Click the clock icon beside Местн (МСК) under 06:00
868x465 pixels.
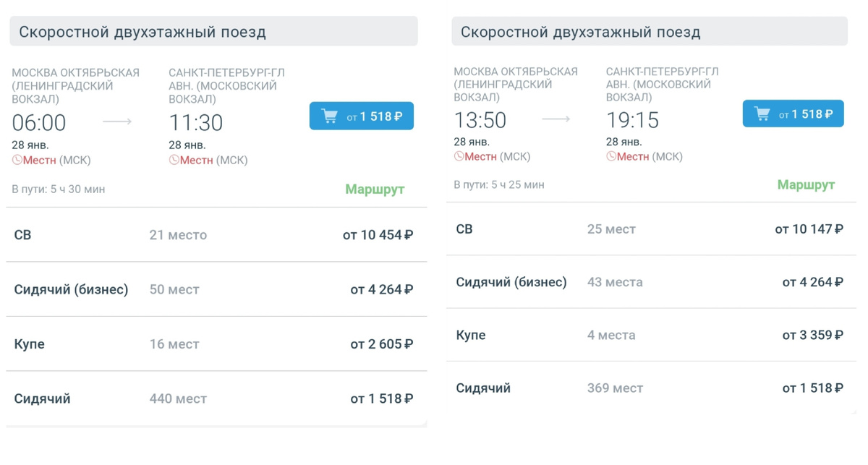[x=17, y=161]
